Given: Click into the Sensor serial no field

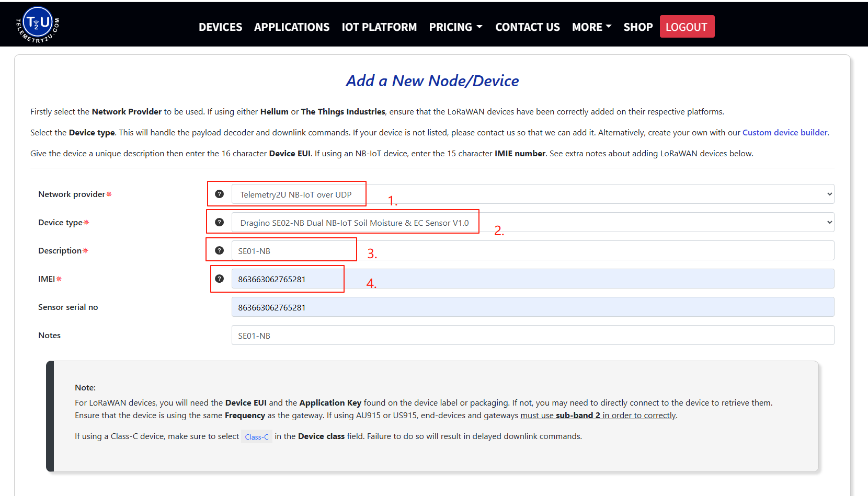Looking at the screenshot, I should tap(533, 307).
